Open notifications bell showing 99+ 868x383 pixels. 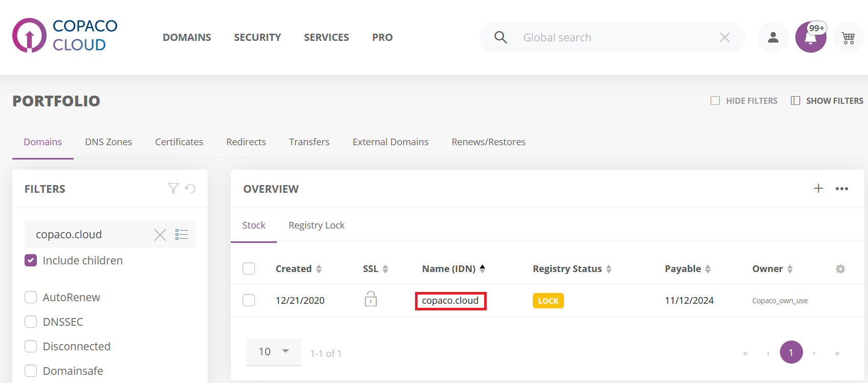[x=811, y=37]
